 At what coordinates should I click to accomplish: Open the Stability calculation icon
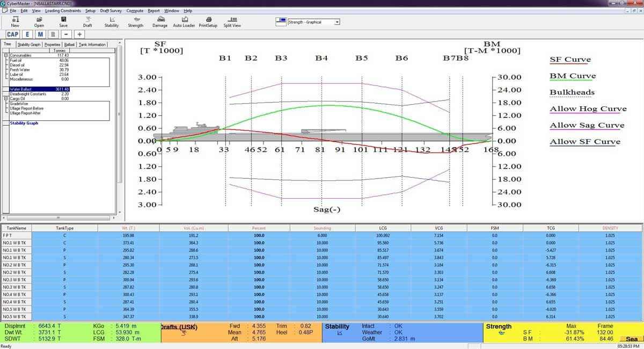(111, 21)
